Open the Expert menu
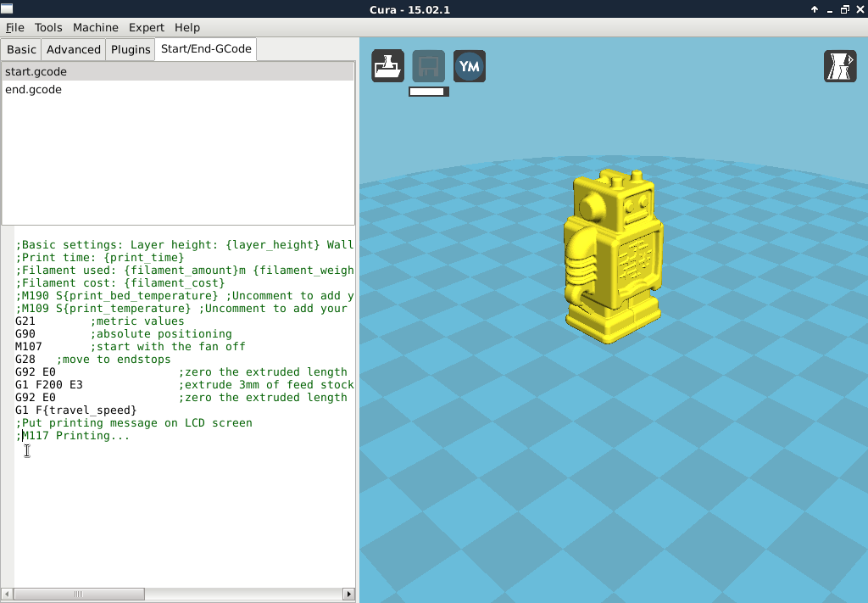 (x=147, y=27)
